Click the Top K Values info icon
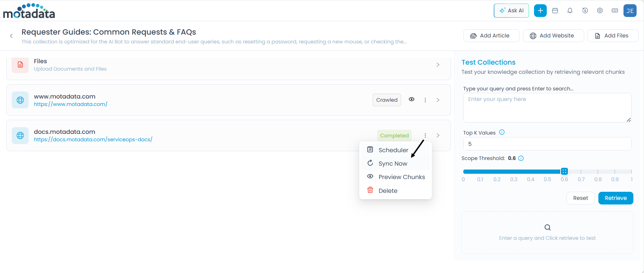644x273 pixels. pos(501,132)
